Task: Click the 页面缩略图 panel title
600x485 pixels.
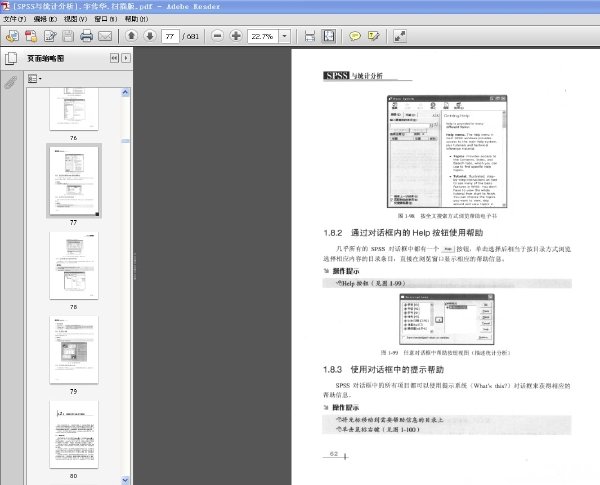Action: pos(46,59)
